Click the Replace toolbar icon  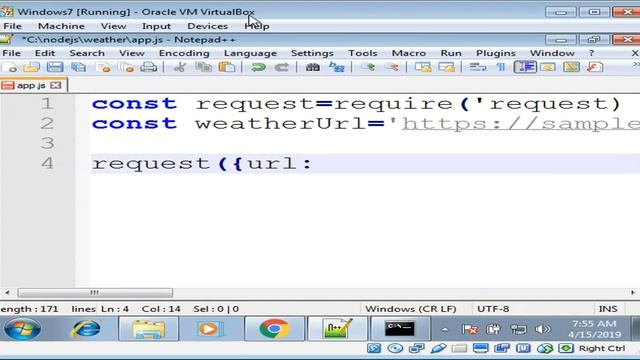click(336, 67)
